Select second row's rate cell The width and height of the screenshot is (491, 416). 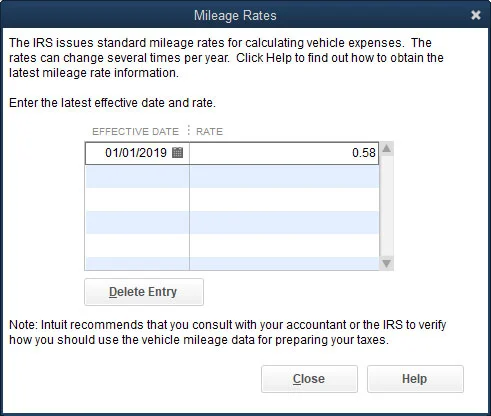coord(284,176)
